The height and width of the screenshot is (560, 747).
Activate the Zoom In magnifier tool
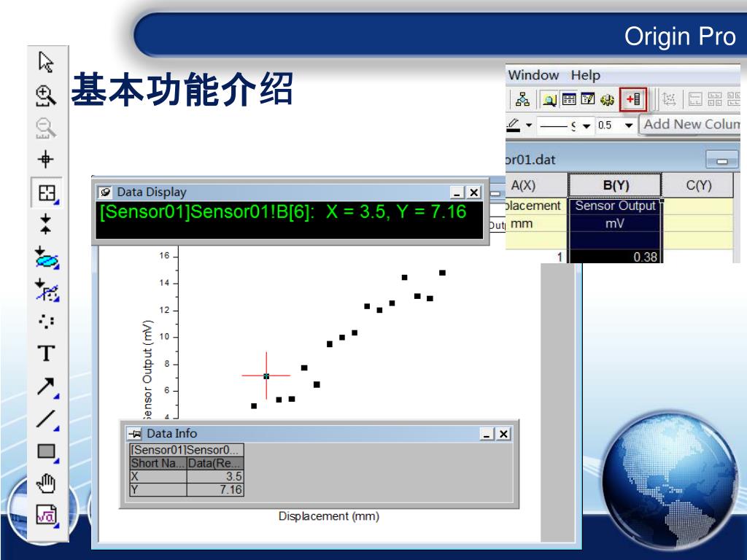tap(46, 96)
